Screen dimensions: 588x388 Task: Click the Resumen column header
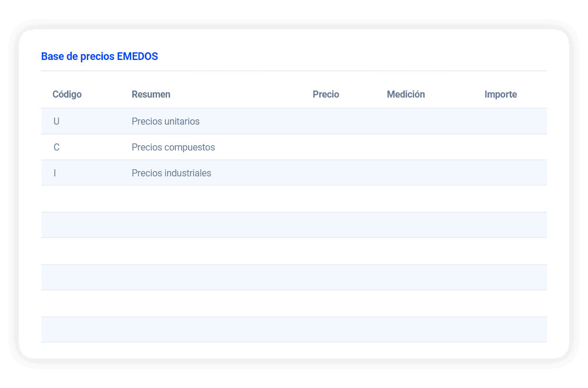point(151,94)
